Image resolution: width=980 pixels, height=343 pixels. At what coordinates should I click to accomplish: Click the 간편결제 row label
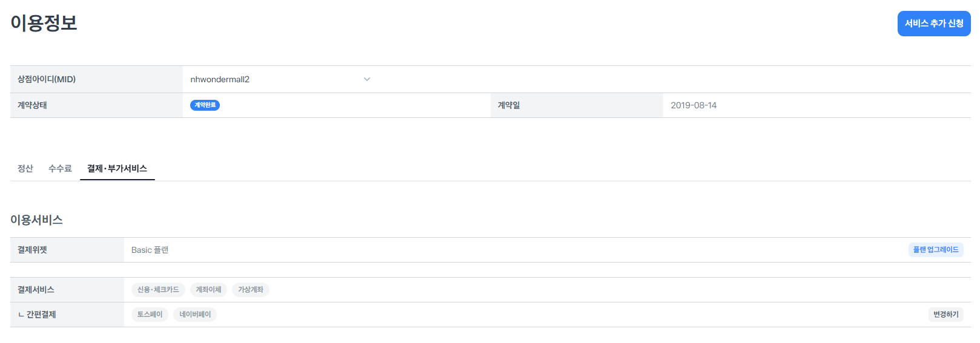click(37, 315)
